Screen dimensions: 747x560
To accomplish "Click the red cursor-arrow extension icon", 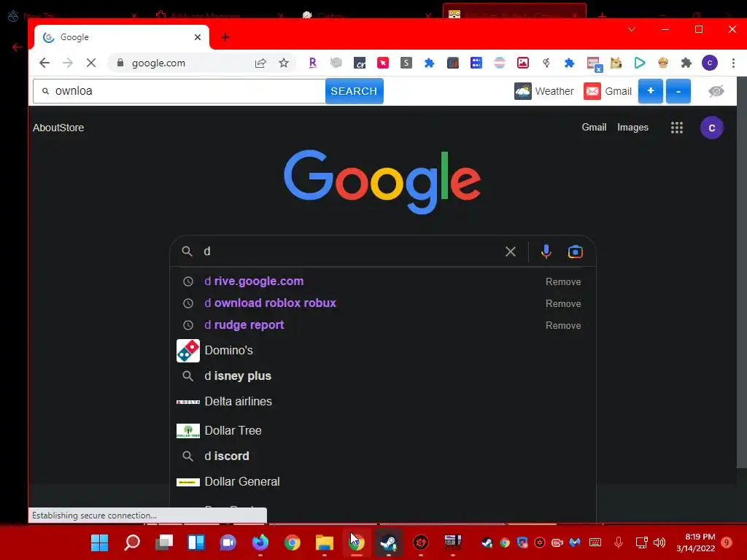I will coord(382,63).
